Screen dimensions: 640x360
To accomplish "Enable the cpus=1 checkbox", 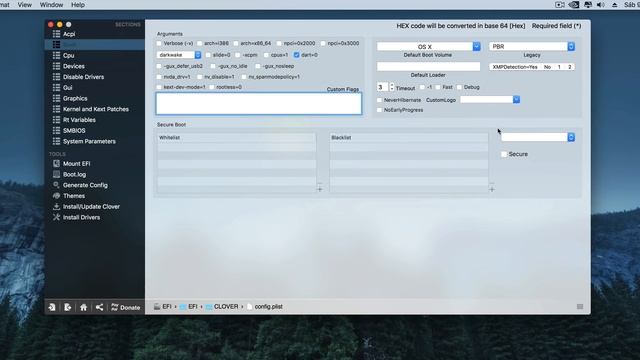I will coord(267,55).
